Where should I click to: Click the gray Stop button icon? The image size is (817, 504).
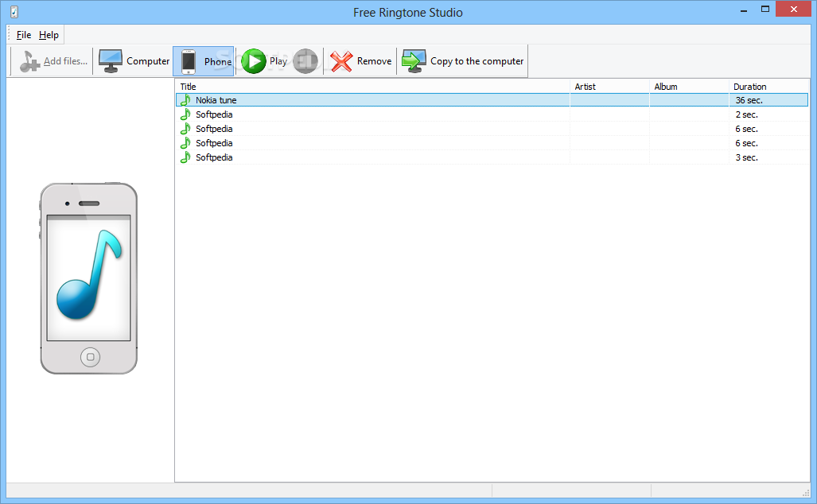[305, 61]
